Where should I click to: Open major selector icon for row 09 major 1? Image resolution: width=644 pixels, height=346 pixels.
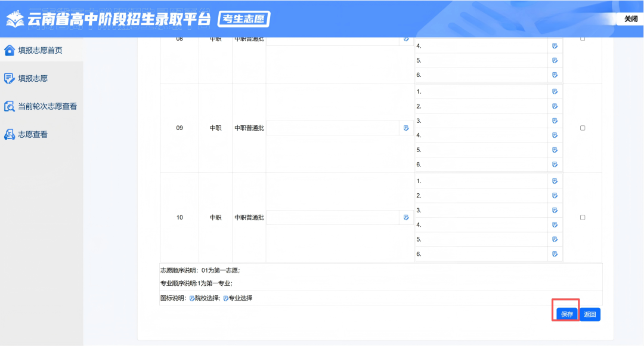pos(555,92)
